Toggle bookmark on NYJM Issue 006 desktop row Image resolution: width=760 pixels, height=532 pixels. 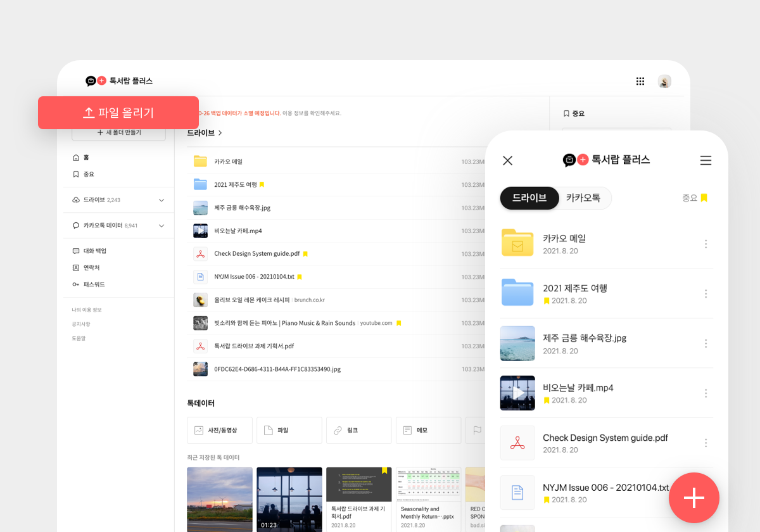(x=300, y=277)
